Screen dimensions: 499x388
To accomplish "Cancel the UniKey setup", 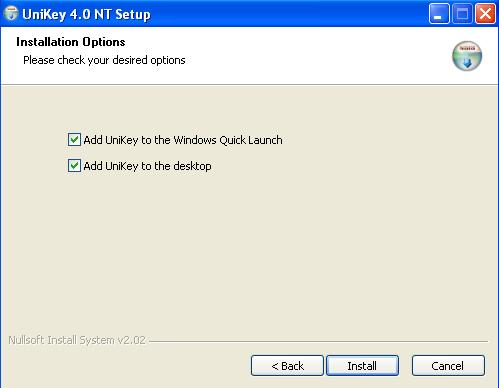I will [448, 366].
